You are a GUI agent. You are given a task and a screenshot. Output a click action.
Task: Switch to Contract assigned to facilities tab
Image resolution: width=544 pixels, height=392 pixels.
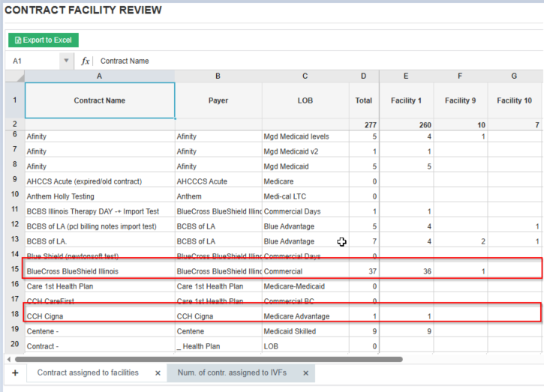pyautogui.click(x=88, y=373)
